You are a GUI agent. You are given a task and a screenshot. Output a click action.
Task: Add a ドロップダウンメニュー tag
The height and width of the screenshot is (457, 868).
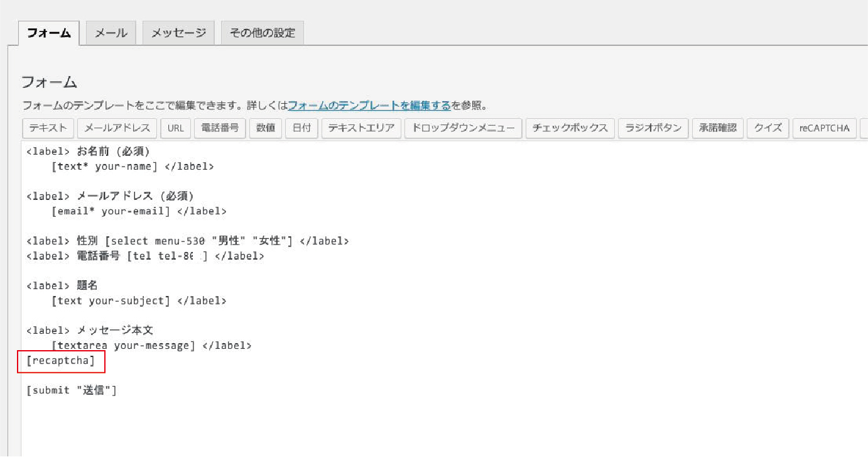[x=464, y=128]
